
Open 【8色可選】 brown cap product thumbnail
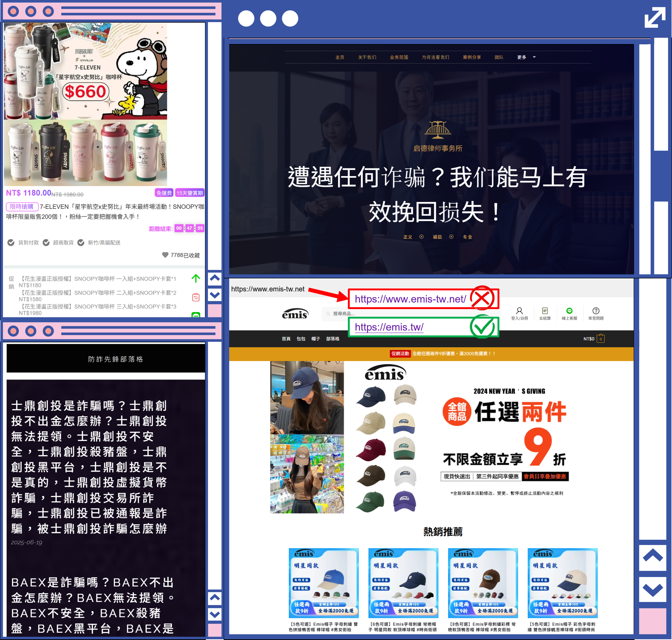pyautogui.click(x=483, y=583)
